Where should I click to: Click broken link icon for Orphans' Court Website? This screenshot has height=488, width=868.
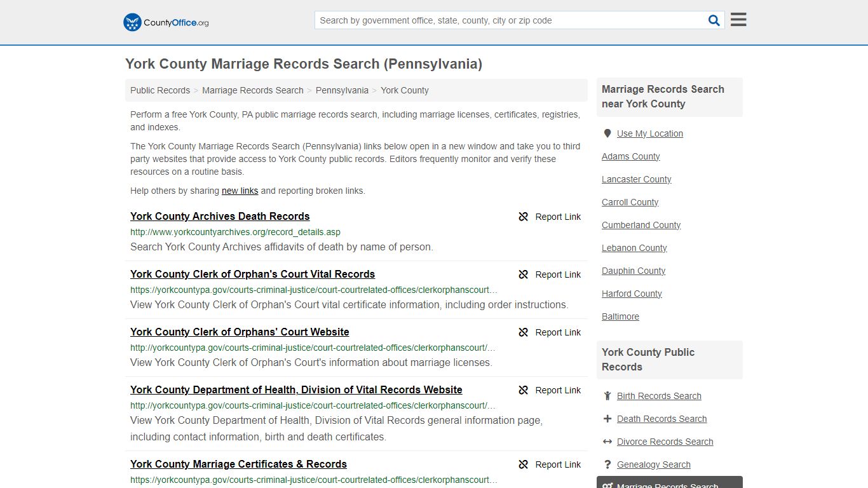coord(524,332)
